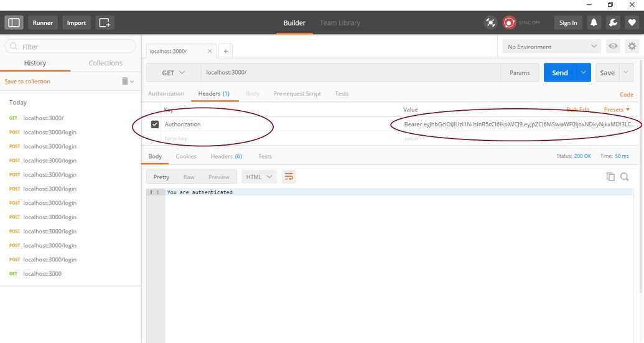Switch to the Team Library tab
This screenshot has width=644, height=343.
(x=340, y=23)
